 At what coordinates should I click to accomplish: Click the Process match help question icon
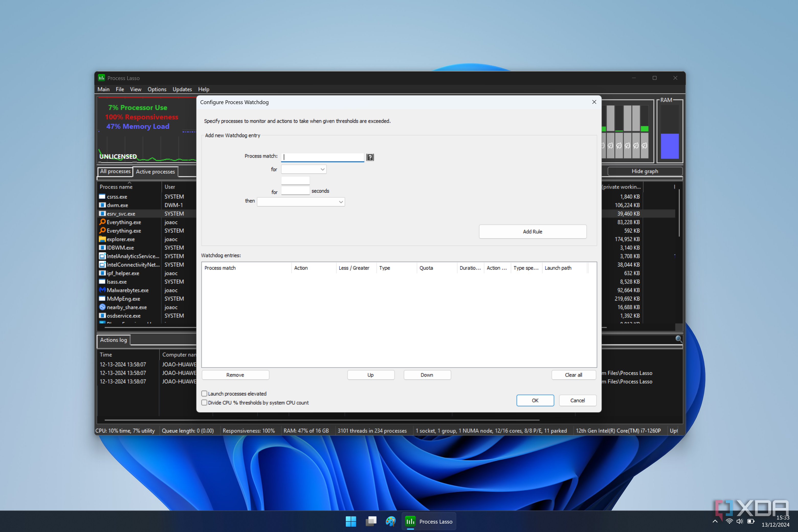370,157
